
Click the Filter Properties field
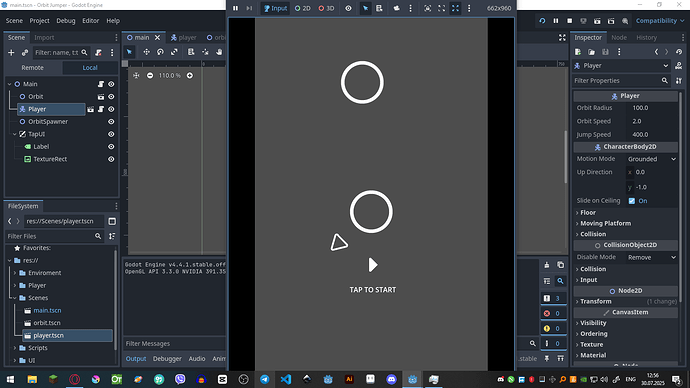coord(621,81)
